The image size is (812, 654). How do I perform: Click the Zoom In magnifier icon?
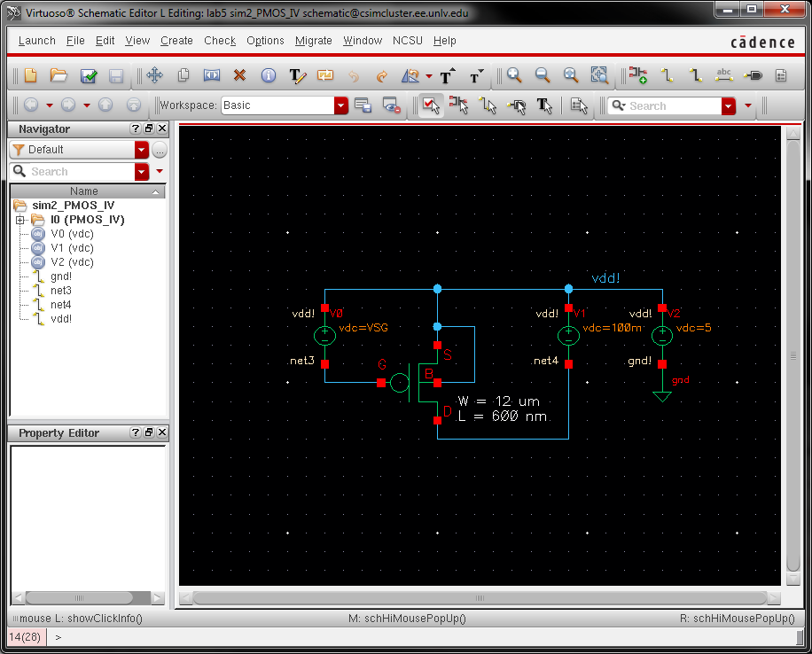coord(514,76)
